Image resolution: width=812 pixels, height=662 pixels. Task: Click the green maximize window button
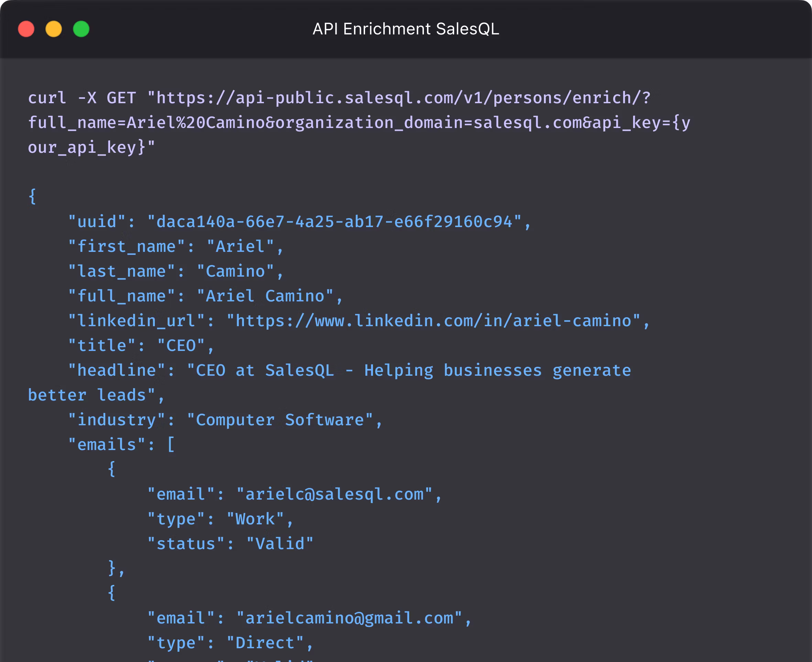(81, 29)
